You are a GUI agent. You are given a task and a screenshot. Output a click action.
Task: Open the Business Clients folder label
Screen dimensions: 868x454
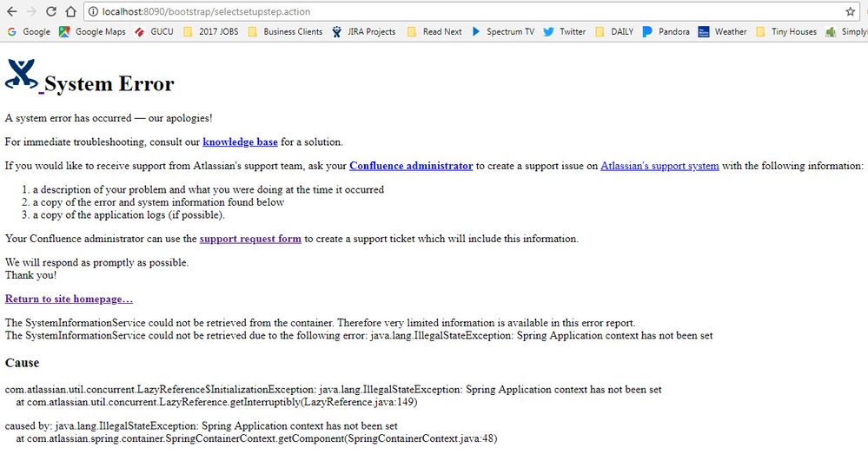[x=293, y=31]
